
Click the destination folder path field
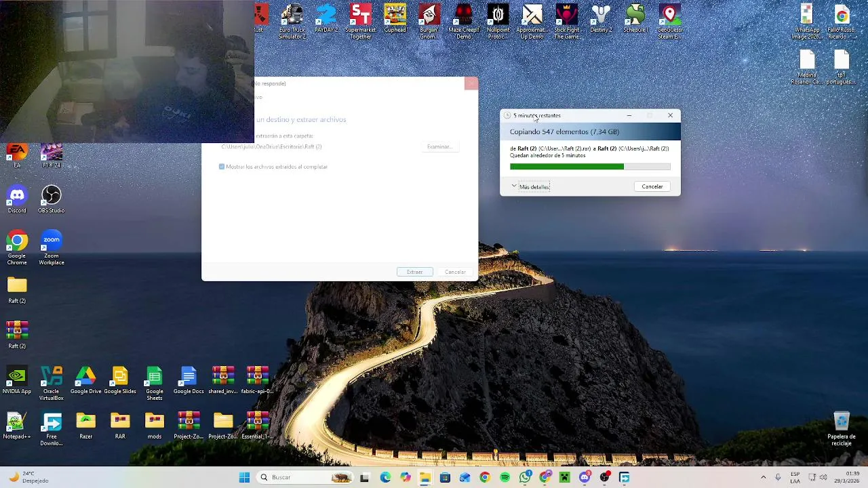coord(317,146)
